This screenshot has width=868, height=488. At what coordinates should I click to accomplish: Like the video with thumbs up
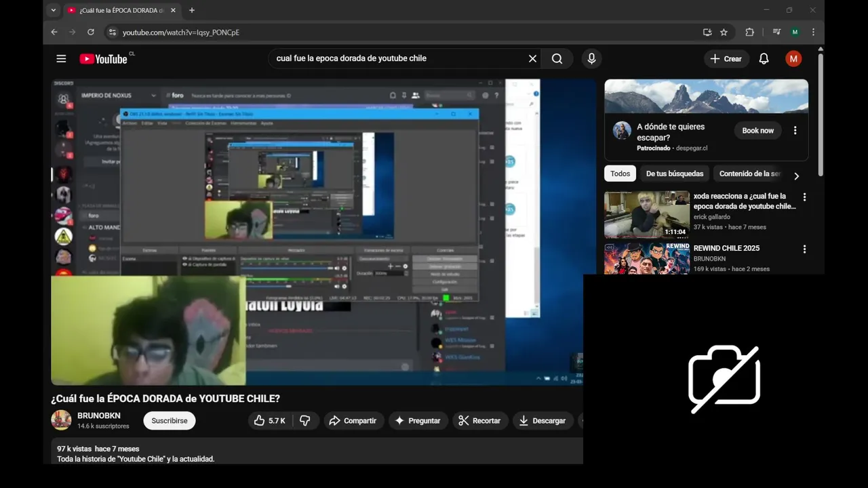pyautogui.click(x=270, y=421)
